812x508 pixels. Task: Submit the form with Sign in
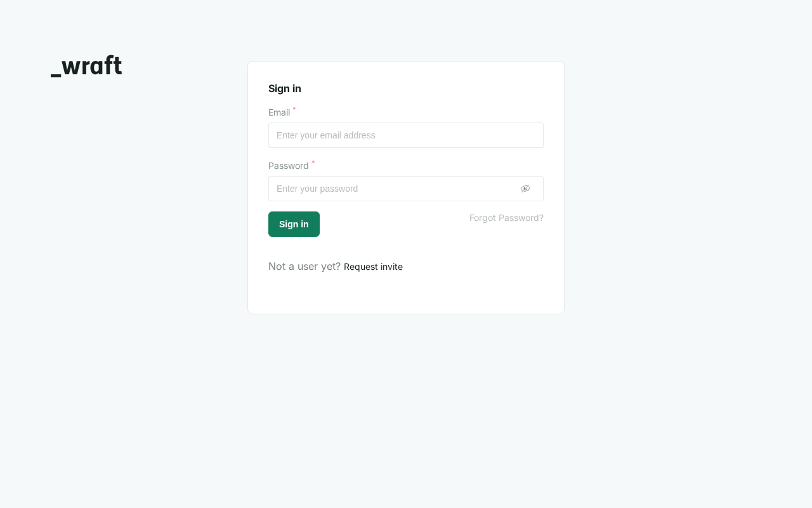294,224
